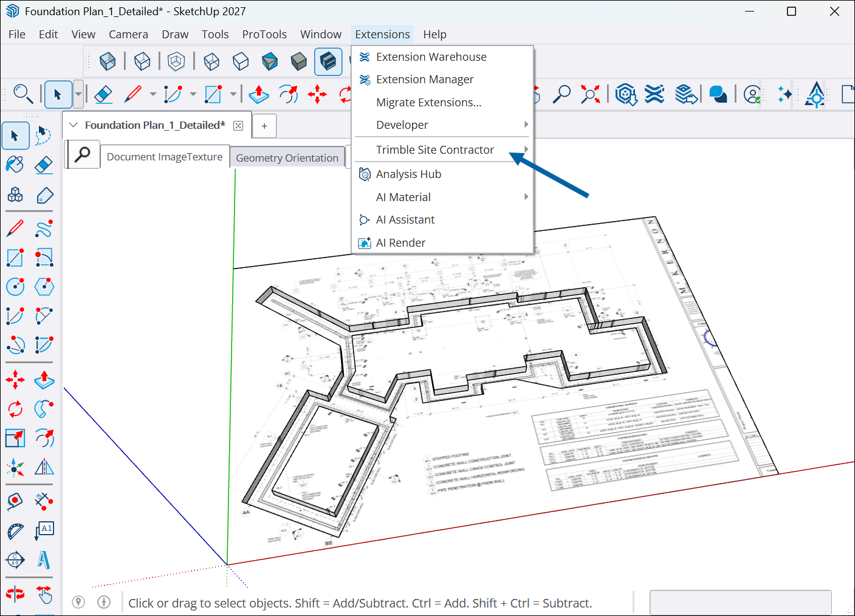Screen dimensions: 855x616
Task: Open dropdown arrow beside the pencil tool
Action: 153,94
